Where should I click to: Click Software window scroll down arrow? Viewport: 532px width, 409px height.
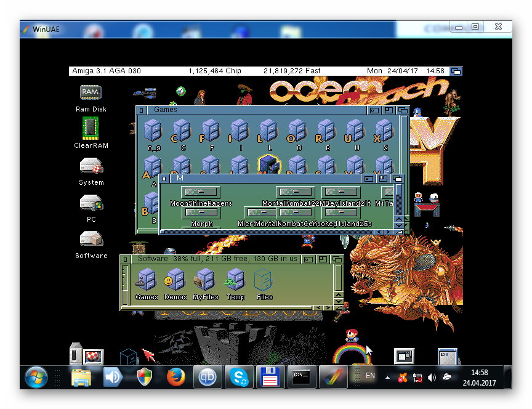338,301
